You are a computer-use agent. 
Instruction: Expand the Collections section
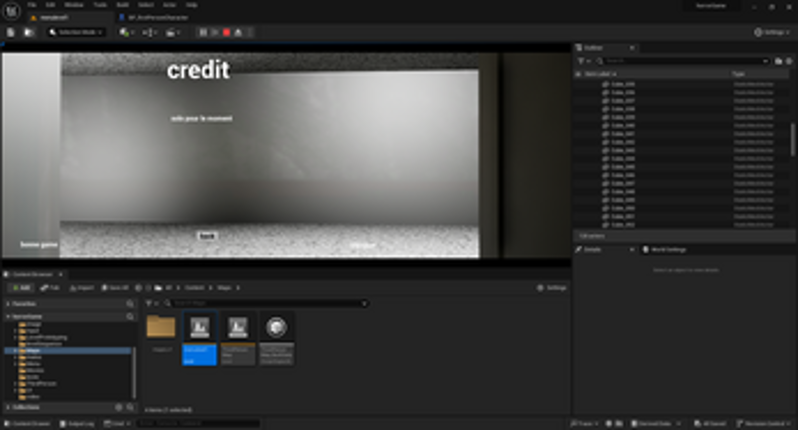pyautogui.click(x=8, y=407)
